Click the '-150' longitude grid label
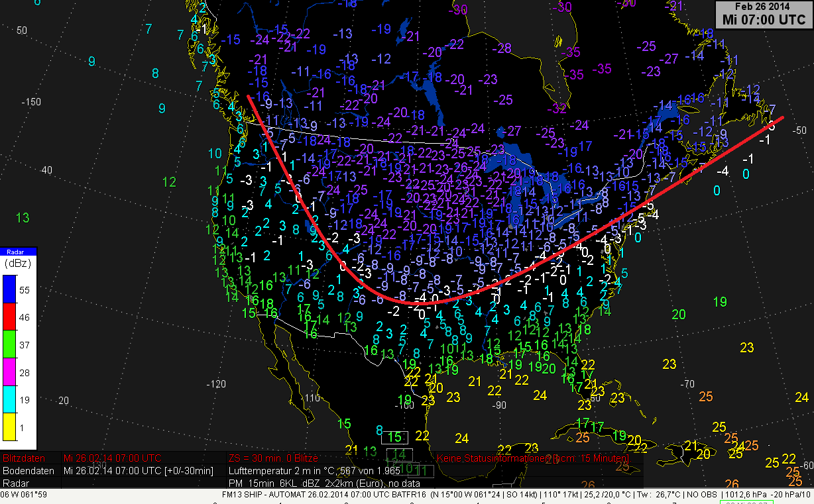 [31, 102]
